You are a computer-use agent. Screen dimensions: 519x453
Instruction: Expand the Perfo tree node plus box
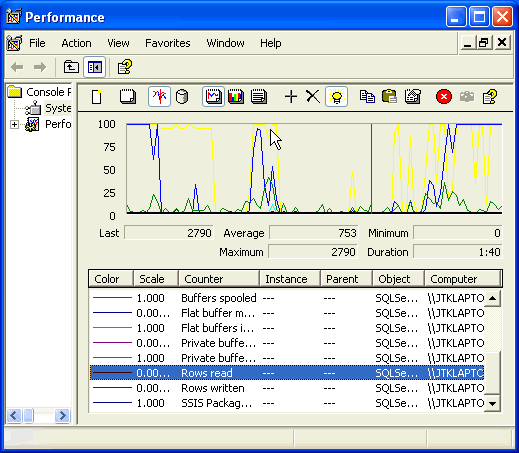point(14,125)
